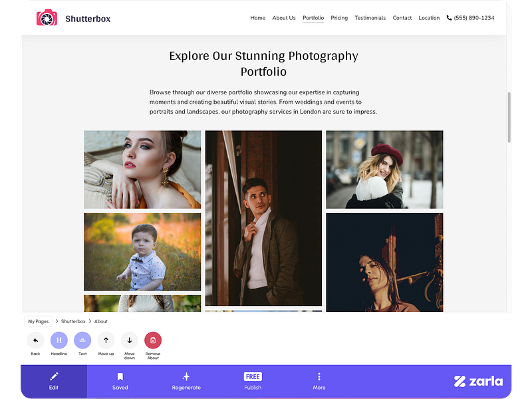Image resolution: width=532 pixels, height=399 pixels.
Task: Click the Move down arrow icon
Action: [x=129, y=340]
